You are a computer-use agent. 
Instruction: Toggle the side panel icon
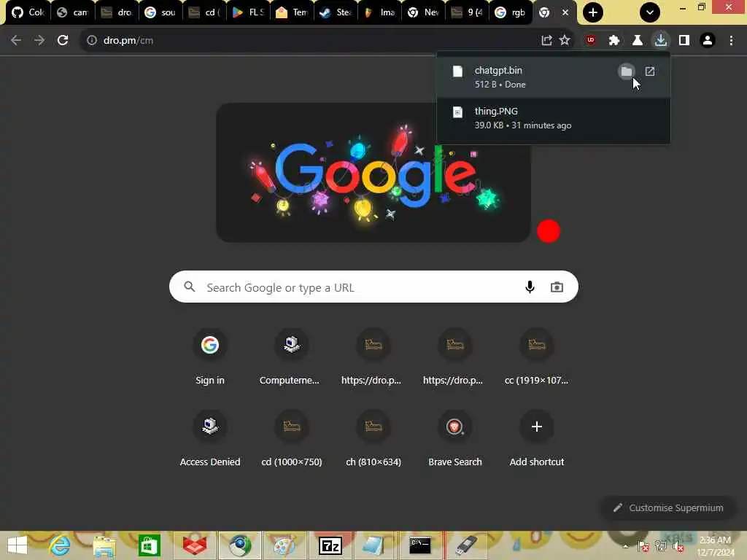pyautogui.click(x=684, y=40)
